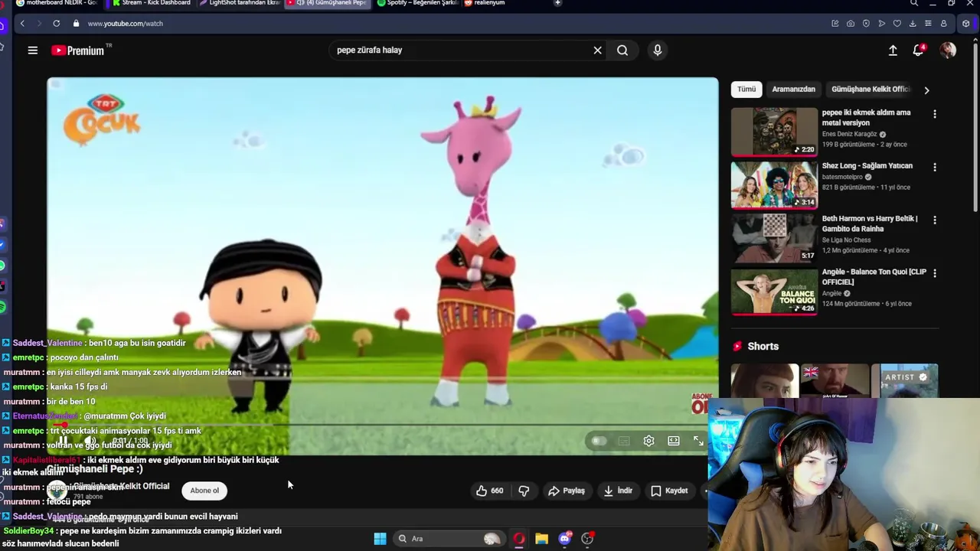Open options for Angèle Balance video

(934, 273)
